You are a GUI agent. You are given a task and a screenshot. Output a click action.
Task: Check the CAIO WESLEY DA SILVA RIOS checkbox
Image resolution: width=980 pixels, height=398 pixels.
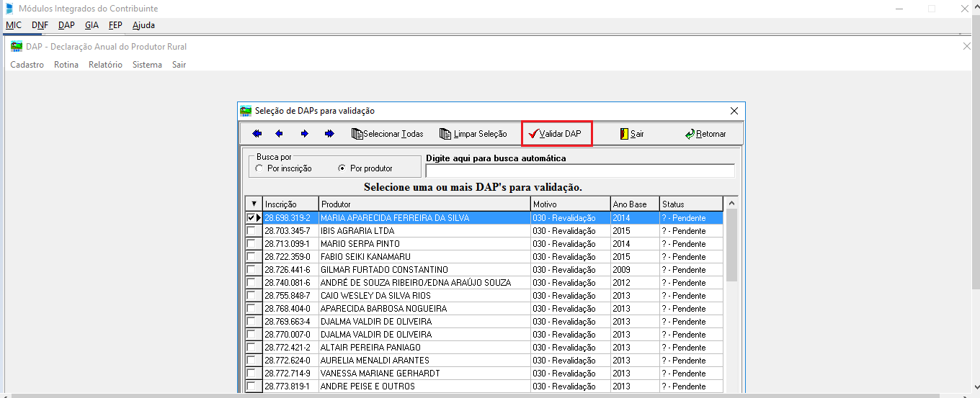[x=251, y=296]
